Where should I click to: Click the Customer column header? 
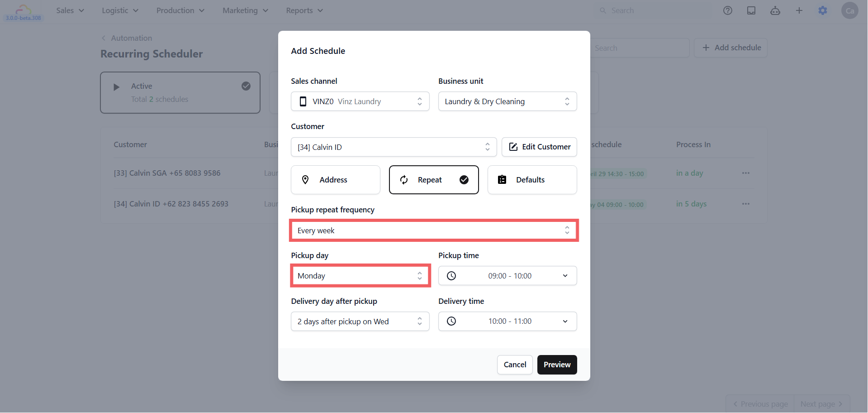(x=130, y=144)
